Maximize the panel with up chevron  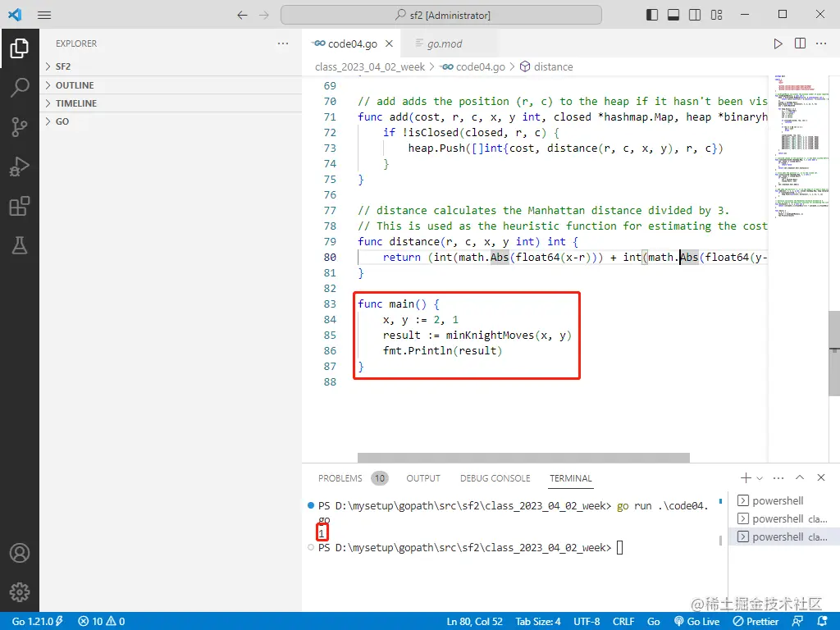[x=800, y=477]
